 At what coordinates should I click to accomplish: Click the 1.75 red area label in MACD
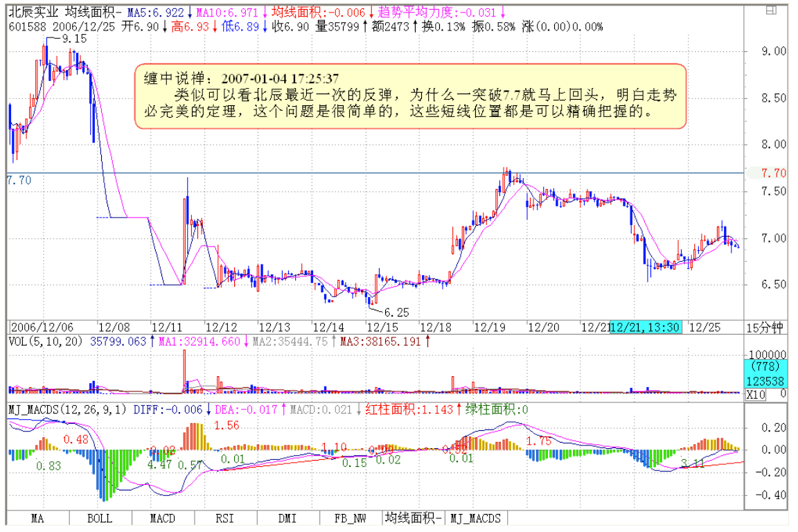point(538,441)
